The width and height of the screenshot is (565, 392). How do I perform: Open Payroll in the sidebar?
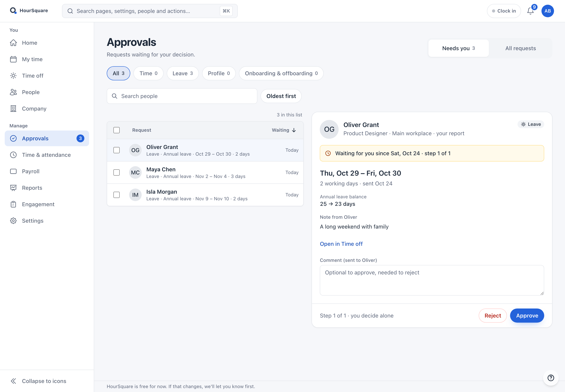coord(47,171)
